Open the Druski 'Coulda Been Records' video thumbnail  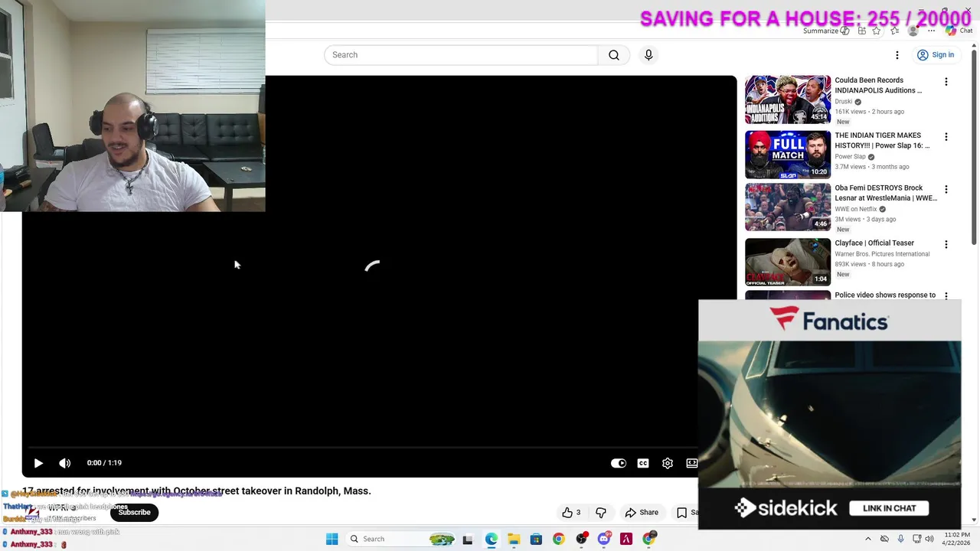[788, 99]
